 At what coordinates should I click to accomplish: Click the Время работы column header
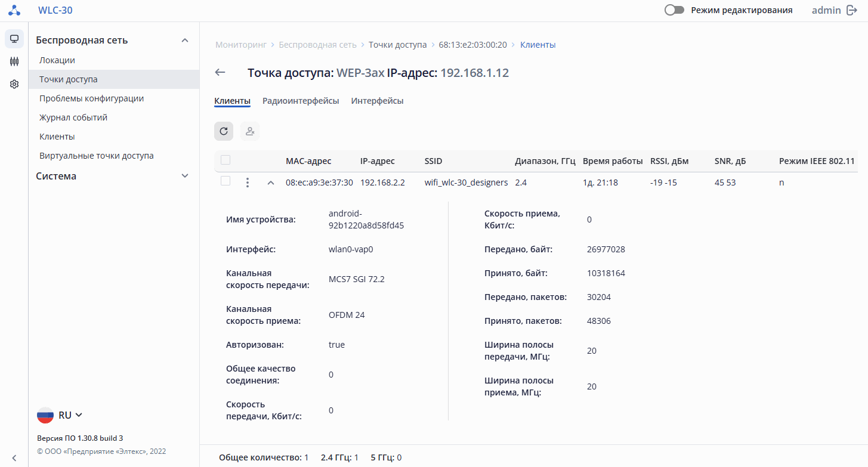coord(613,161)
